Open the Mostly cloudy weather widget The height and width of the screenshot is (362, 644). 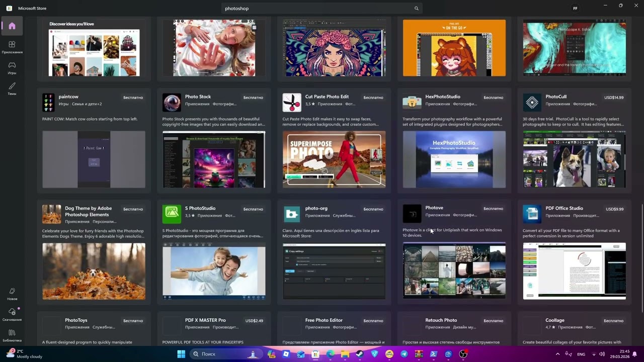pos(24,354)
